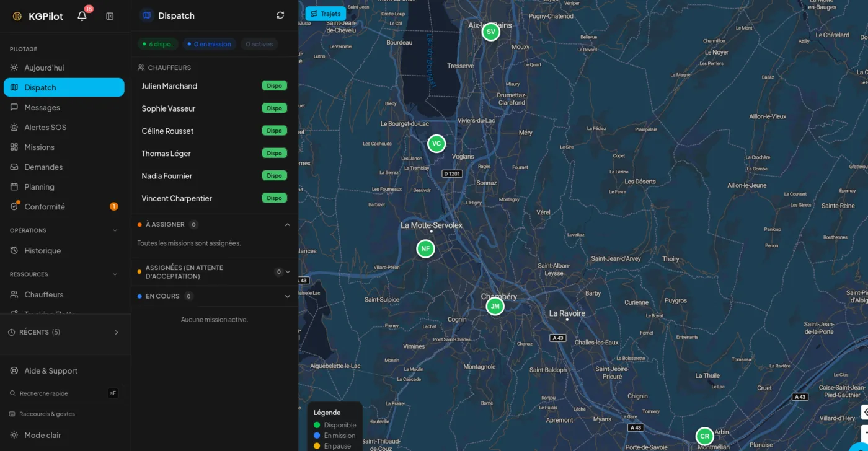This screenshot has width=868, height=451.
Task: Filter by the 0 actives chip
Action: tap(259, 44)
